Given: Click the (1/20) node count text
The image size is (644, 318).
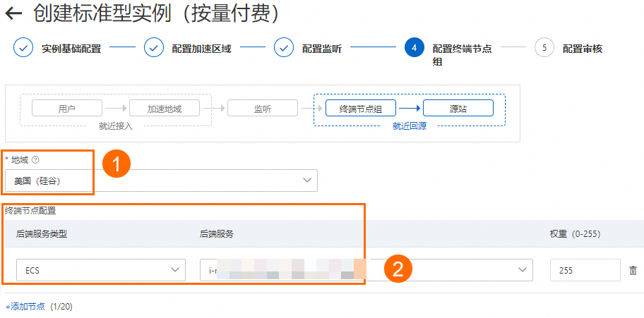Looking at the screenshot, I should click(x=61, y=307).
